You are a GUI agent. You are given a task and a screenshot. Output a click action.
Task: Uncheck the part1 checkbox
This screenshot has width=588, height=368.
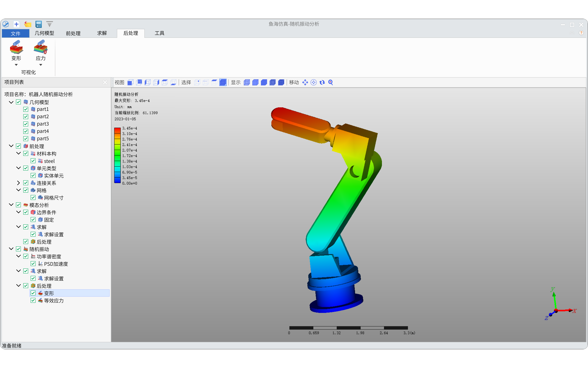click(x=26, y=109)
